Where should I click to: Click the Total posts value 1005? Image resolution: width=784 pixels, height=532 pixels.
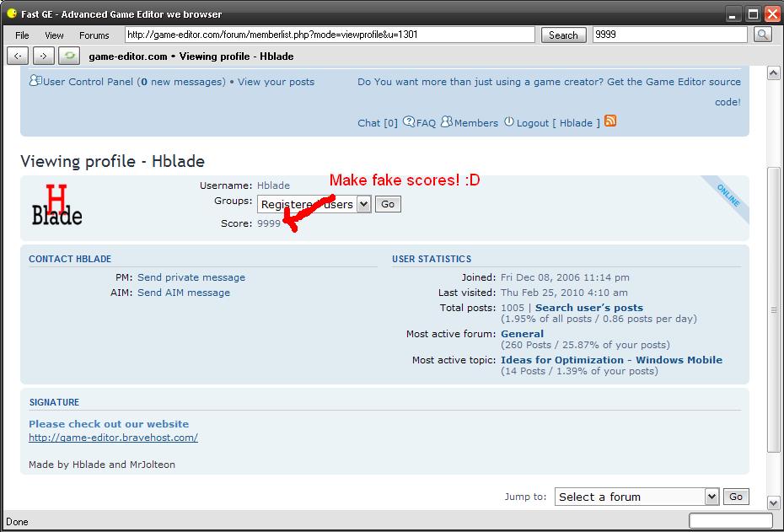[x=513, y=308]
